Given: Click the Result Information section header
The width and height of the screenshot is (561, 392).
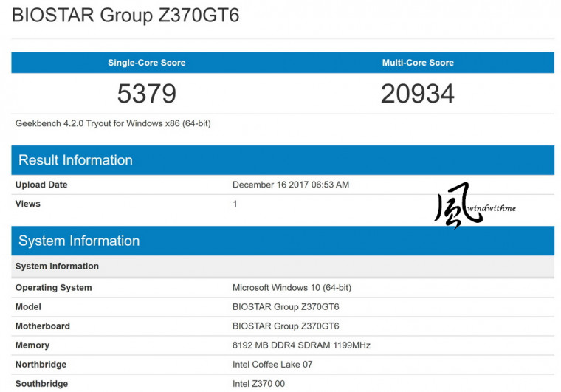Looking at the screenshot, I should [75, 160].
